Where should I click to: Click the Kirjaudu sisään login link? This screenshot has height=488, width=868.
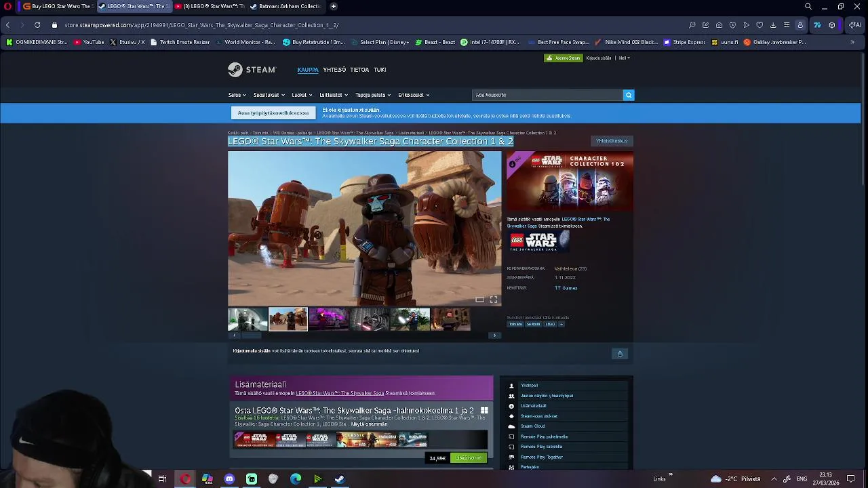pyautogui.click(x=599, y=58)
